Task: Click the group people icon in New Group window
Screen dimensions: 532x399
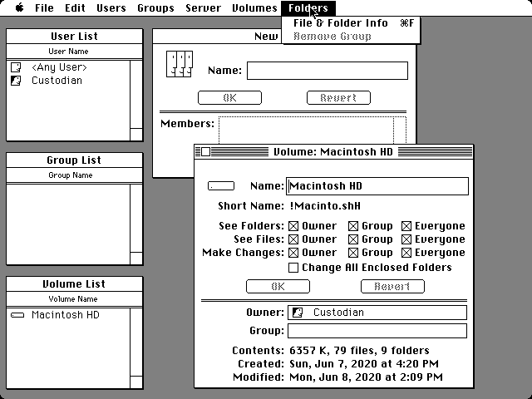Action: point(179,65)
